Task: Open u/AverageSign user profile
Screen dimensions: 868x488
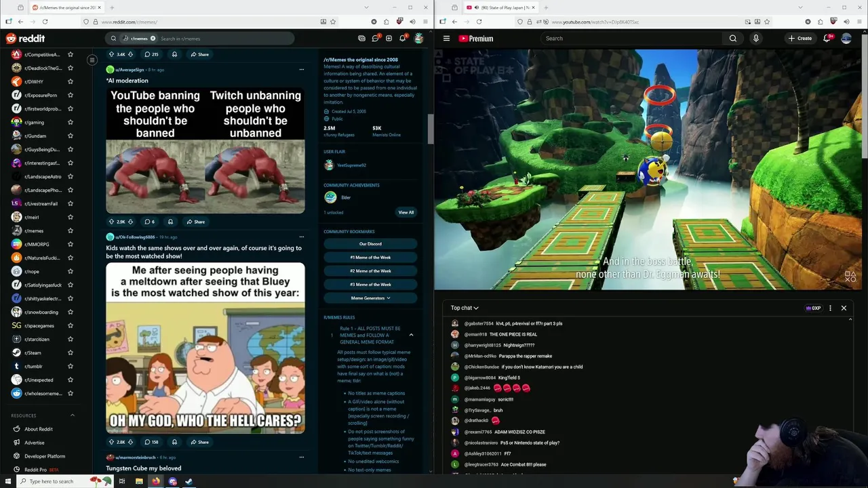Action: pos(130,70)
